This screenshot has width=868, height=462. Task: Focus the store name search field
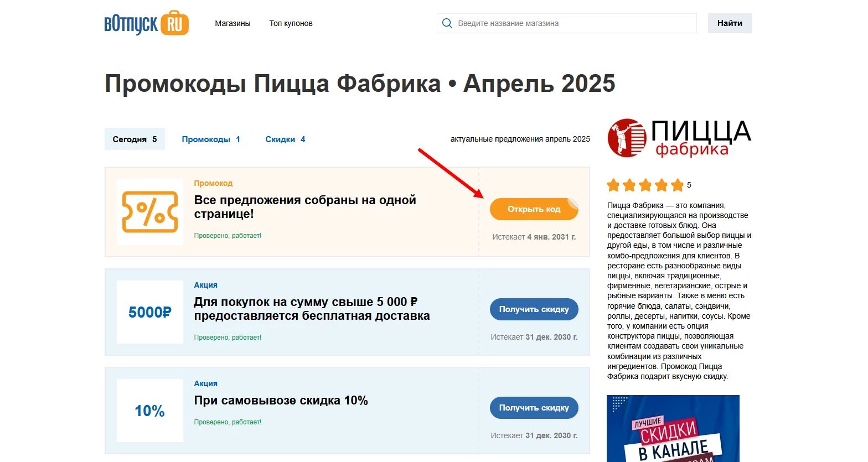pos(567,23)
